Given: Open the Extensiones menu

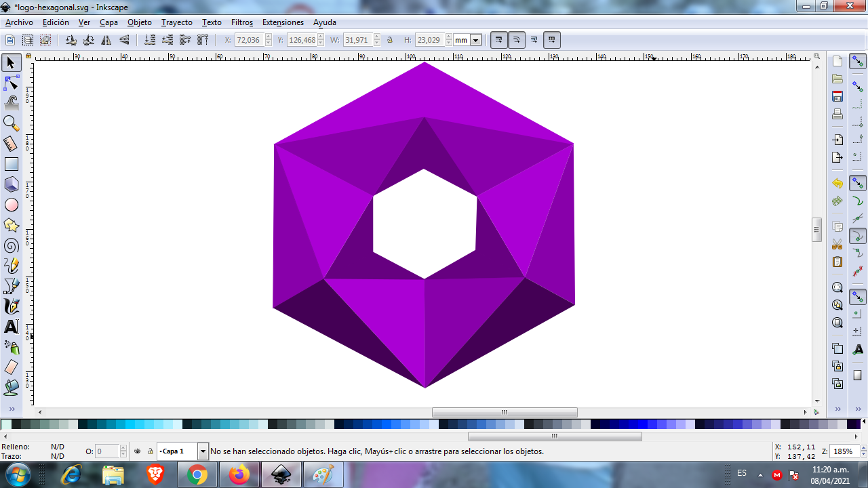Looking at the screenshot, I should (x=283, y=22).
